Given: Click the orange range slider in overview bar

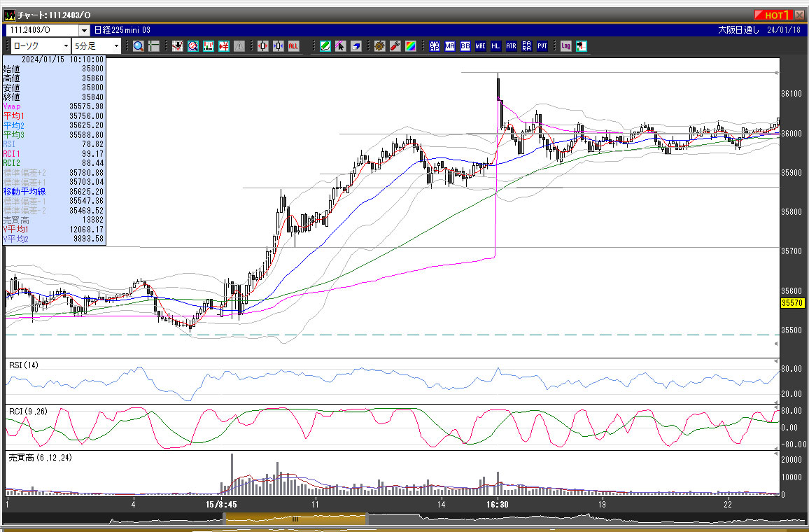Looking at the screenshot, I should tap(295, 519).
